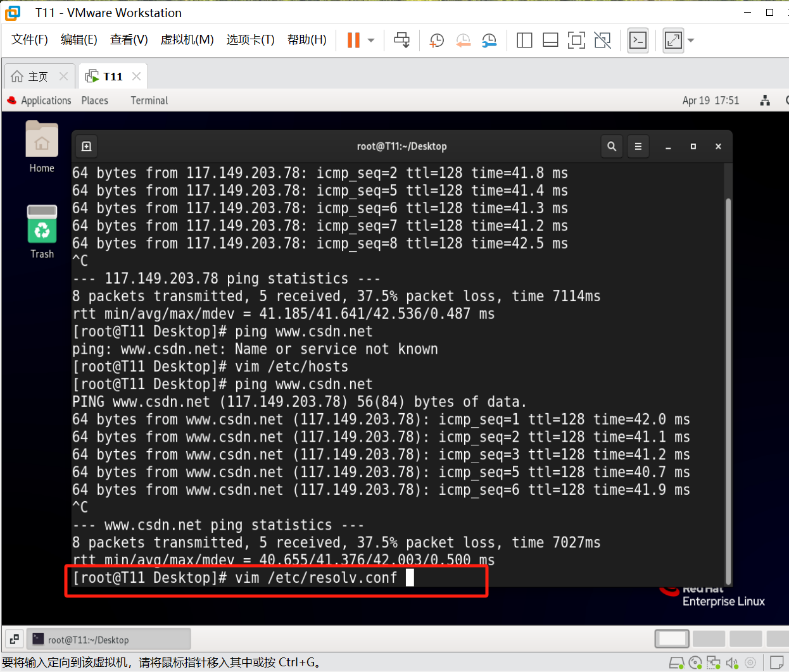
Task: Click the terminal title root@T11:~/Desktop
Action: coord(401,146)
